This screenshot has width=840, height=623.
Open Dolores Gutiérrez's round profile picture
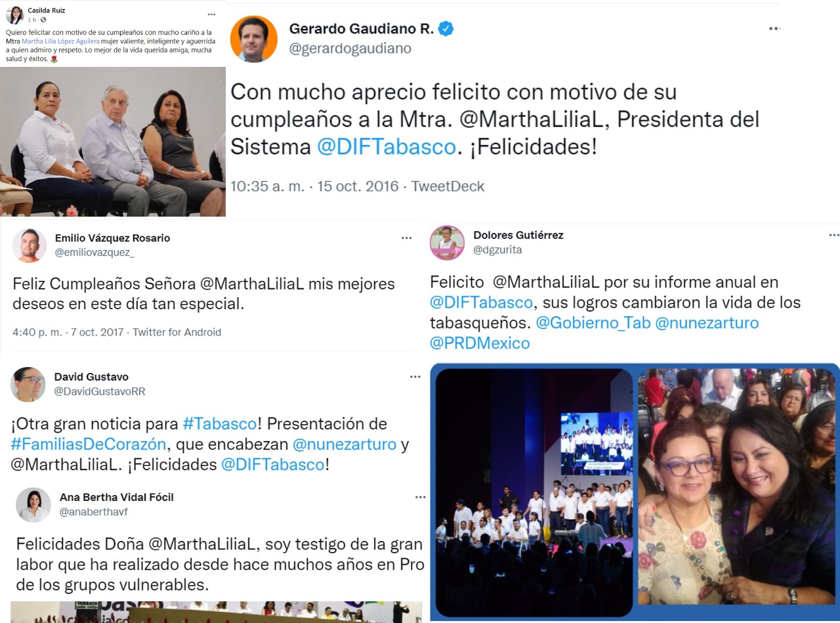click(x=447, y=243)
